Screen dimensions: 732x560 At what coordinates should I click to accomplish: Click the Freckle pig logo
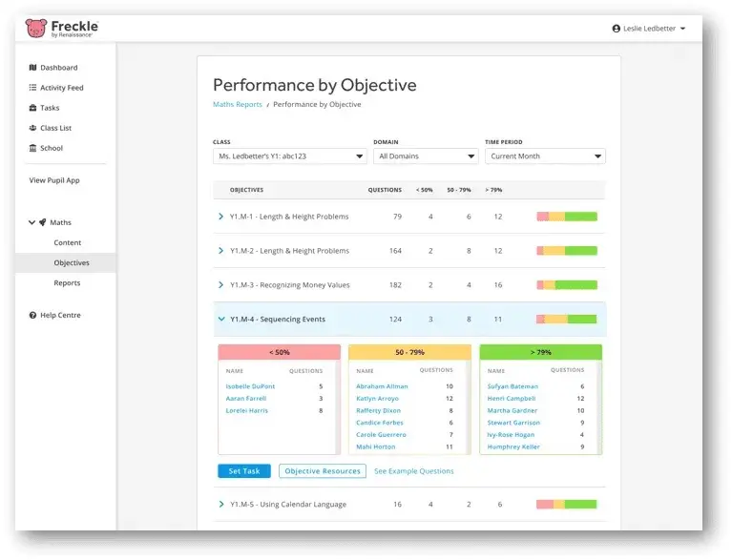36,28
